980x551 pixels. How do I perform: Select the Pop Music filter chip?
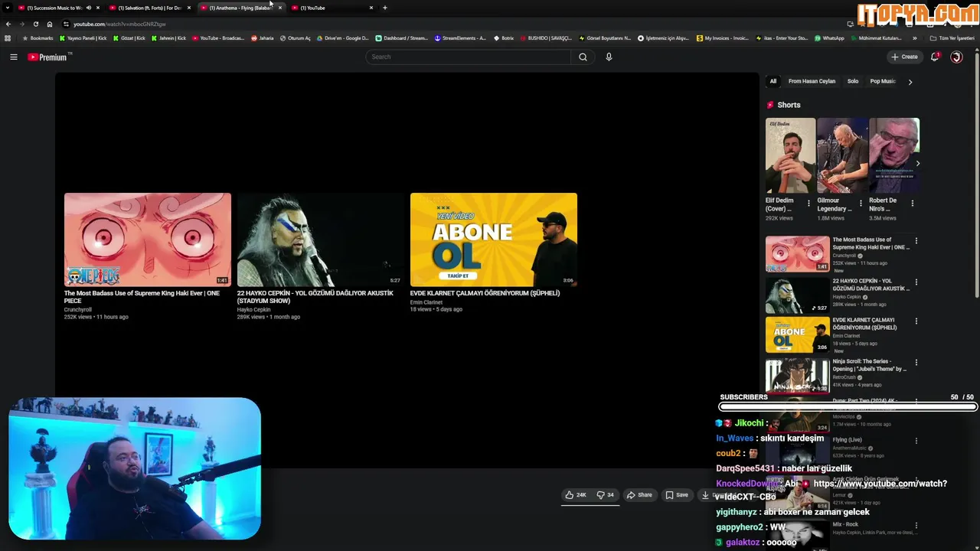tap(882, 81)
